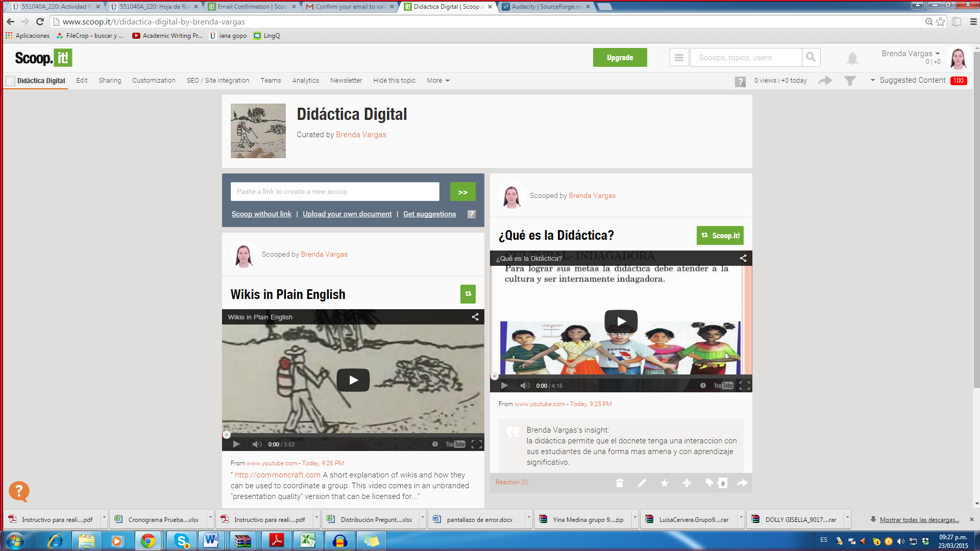
Task: Click the pencil edit icon on scoop
Action: tap(642, 483)
